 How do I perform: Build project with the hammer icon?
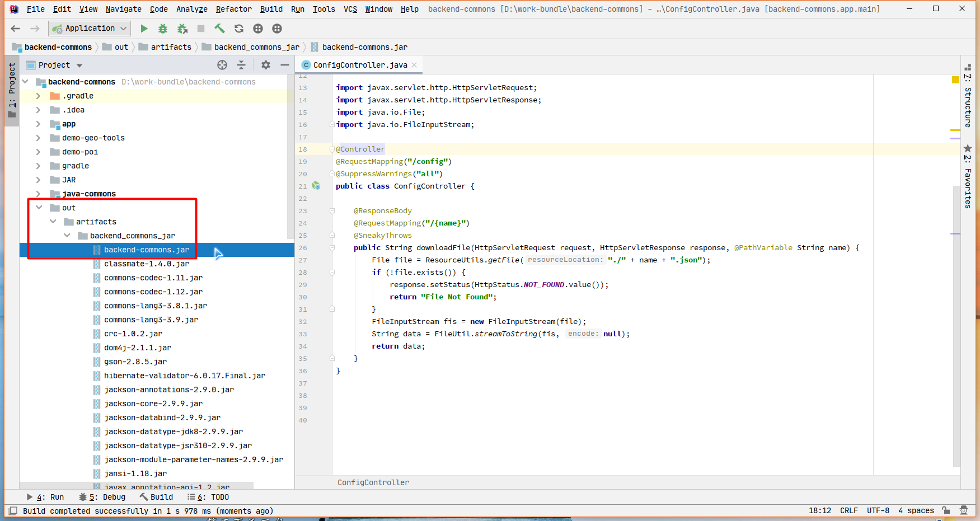coord(220,29)
